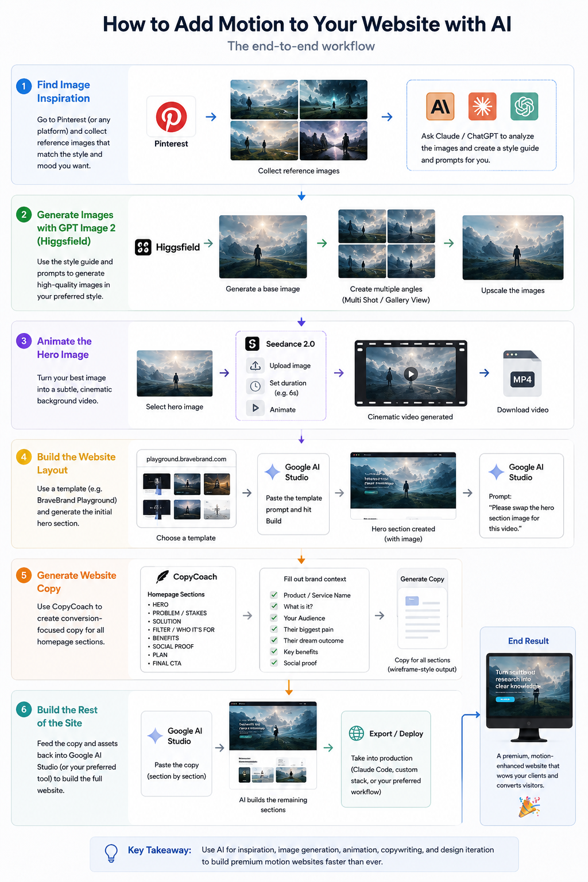Click the "PROBLEM / STAKES" list item
The image size is (588, 882).
click(x=180, y=613)
